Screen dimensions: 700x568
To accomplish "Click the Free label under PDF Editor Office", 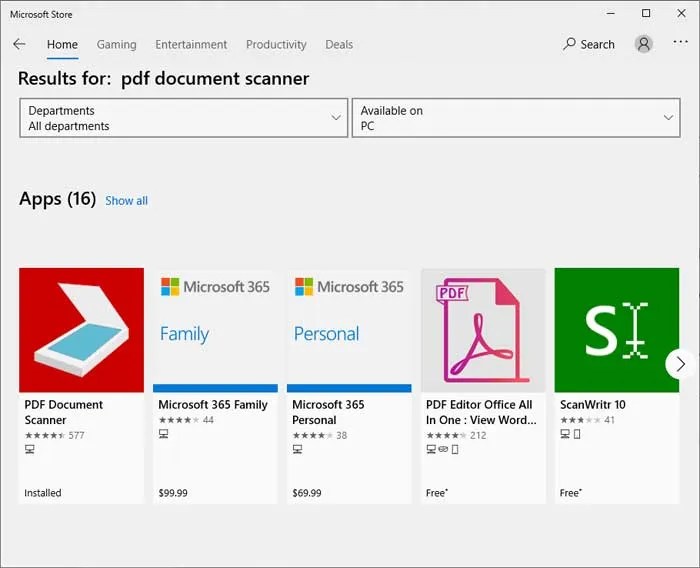I will (x=437, y=493).
